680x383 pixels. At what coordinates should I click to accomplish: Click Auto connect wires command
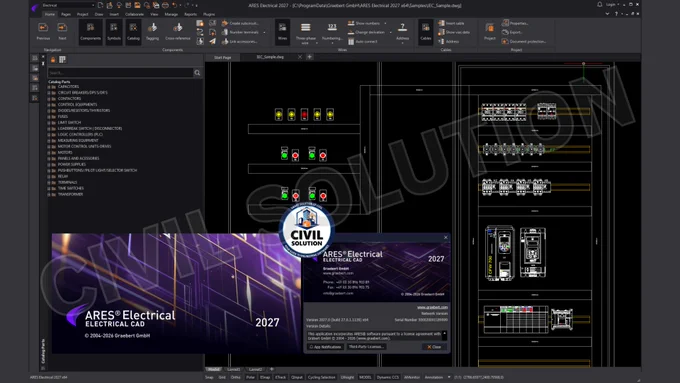363,42
